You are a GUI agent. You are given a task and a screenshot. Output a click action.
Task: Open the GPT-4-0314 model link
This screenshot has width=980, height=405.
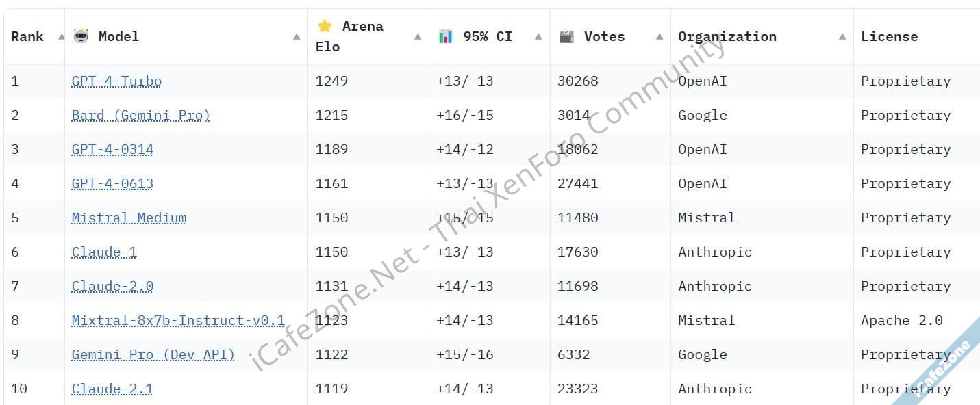click(112, 149)
